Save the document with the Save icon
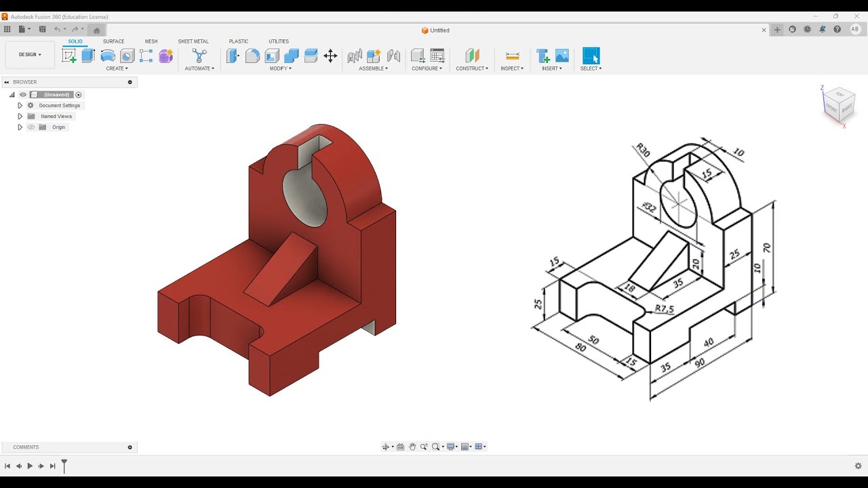Screen dimensions: 868x488 tap(42, 29)
